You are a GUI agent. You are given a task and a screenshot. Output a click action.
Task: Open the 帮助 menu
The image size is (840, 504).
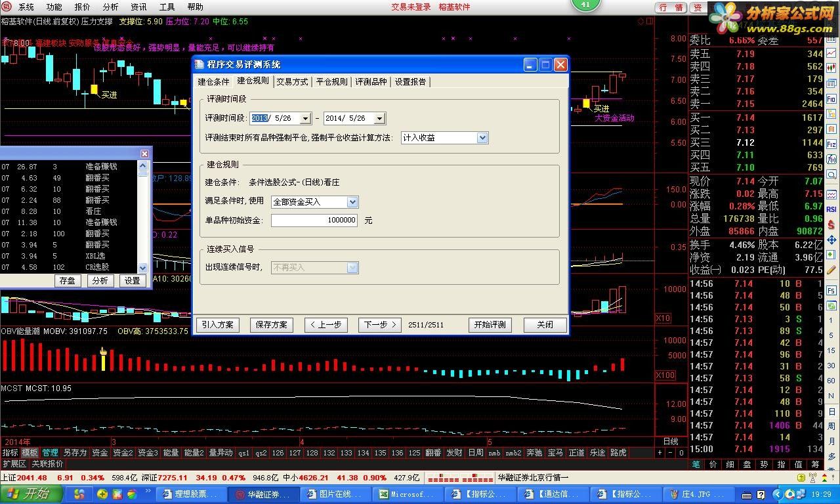coord(196,7)
